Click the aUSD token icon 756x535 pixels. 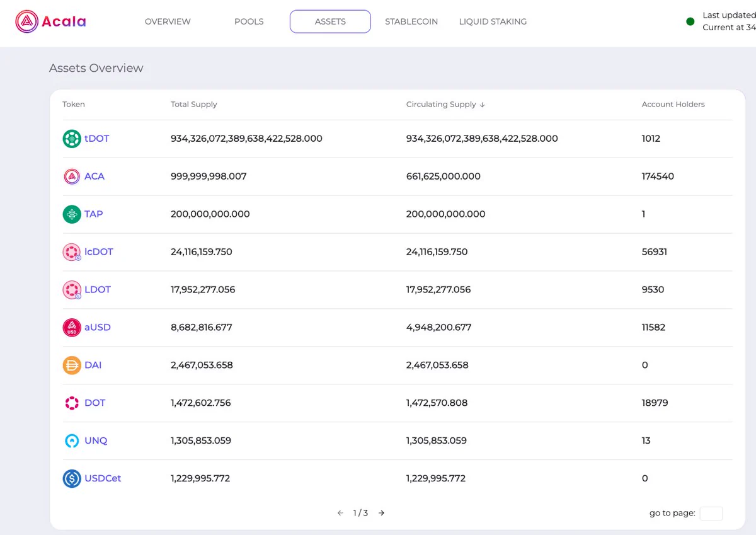point(72,328)
